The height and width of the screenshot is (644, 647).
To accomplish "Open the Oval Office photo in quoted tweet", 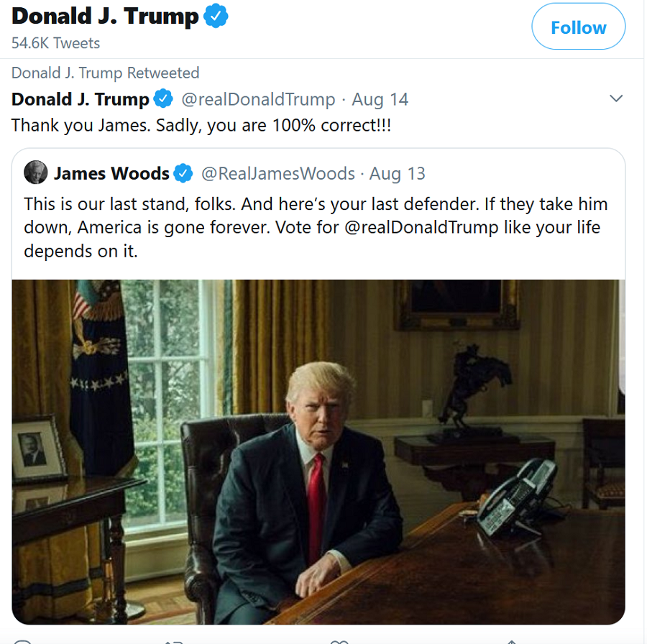I will 318,451.
